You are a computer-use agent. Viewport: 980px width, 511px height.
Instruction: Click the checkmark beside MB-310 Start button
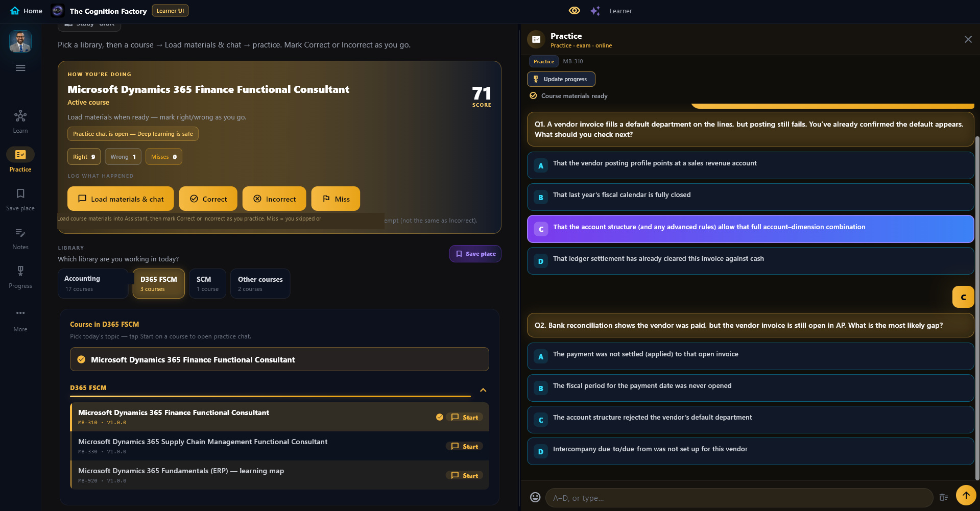439,417
